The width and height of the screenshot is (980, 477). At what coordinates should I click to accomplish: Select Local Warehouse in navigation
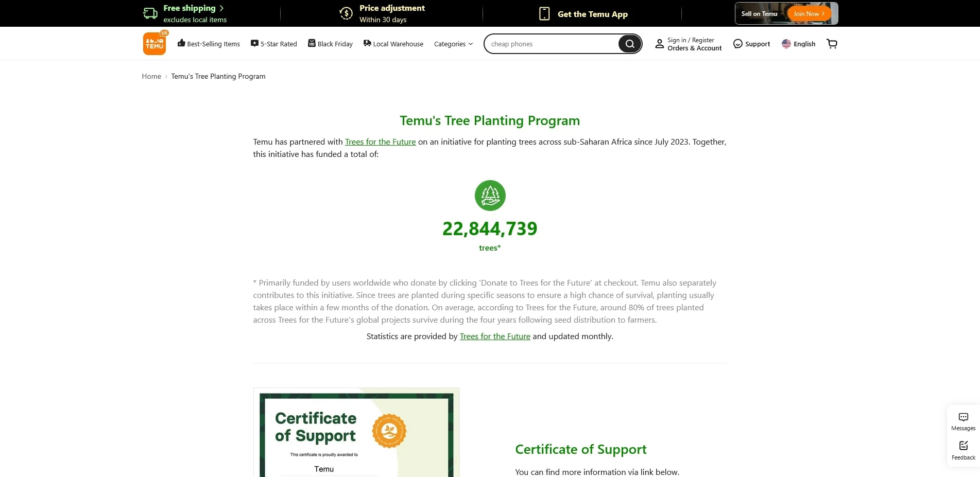(x=393, y=44)
